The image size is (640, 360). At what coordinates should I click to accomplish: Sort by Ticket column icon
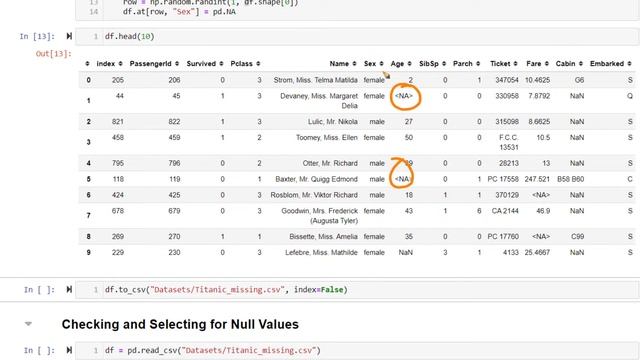[516, 64]
